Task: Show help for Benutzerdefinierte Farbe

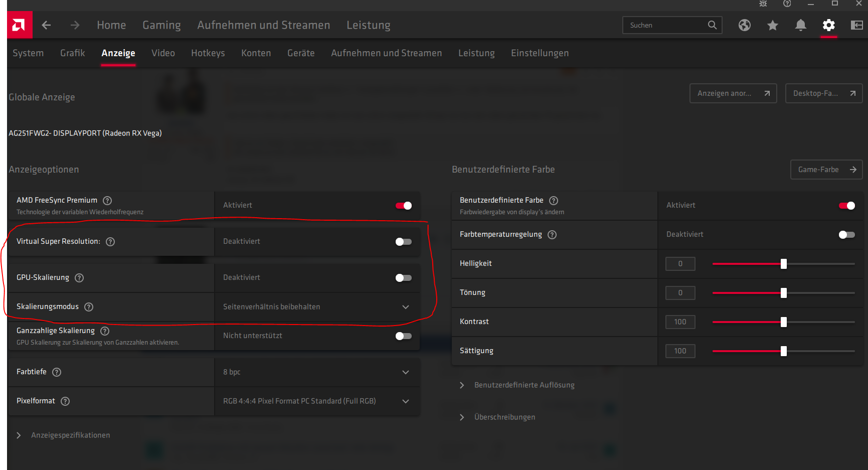Action: (x=554, y=201)
